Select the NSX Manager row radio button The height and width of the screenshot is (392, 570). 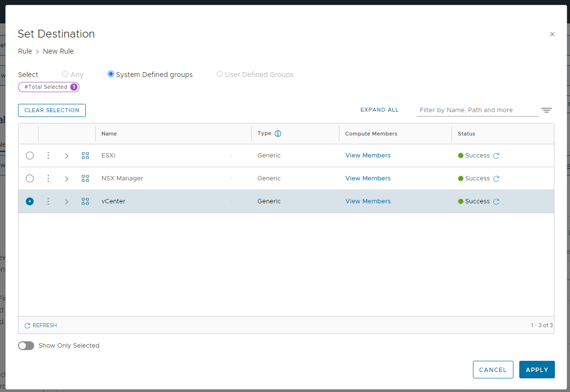(x=30, y=178)
